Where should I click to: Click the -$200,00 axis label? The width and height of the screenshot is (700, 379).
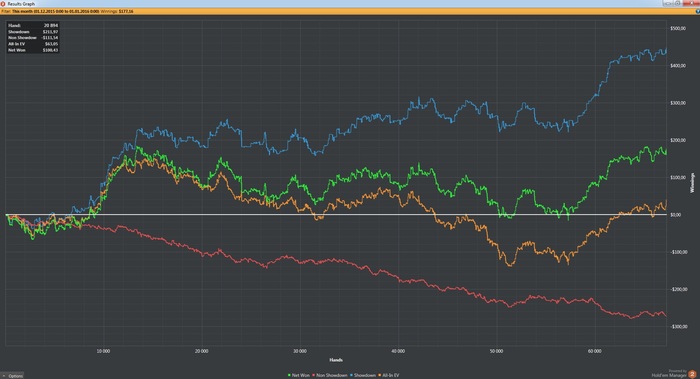click(x=679, y=289)
